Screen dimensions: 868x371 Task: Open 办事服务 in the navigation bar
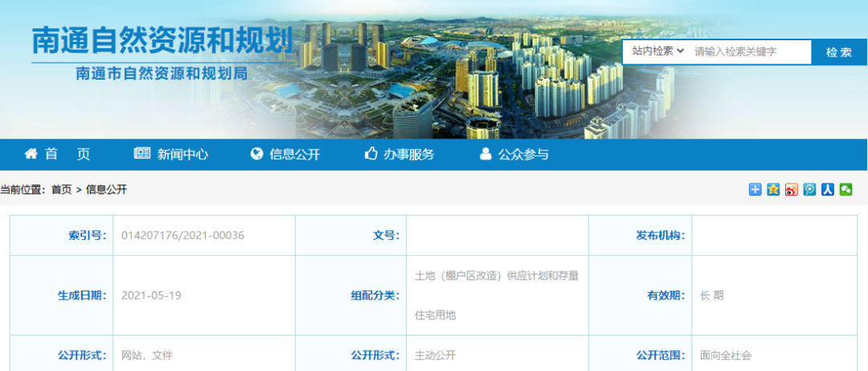(399, 155)
